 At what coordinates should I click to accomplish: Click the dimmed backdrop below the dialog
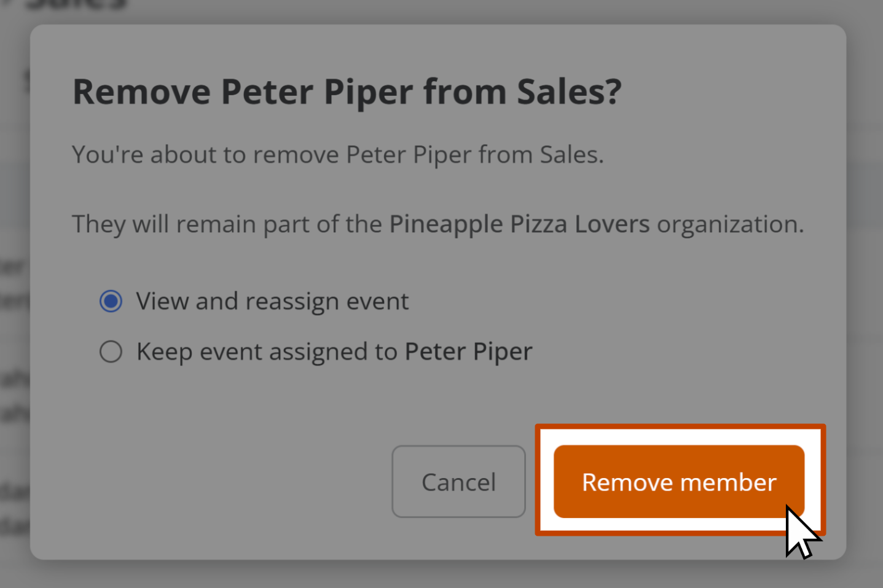tap(441, 574)
